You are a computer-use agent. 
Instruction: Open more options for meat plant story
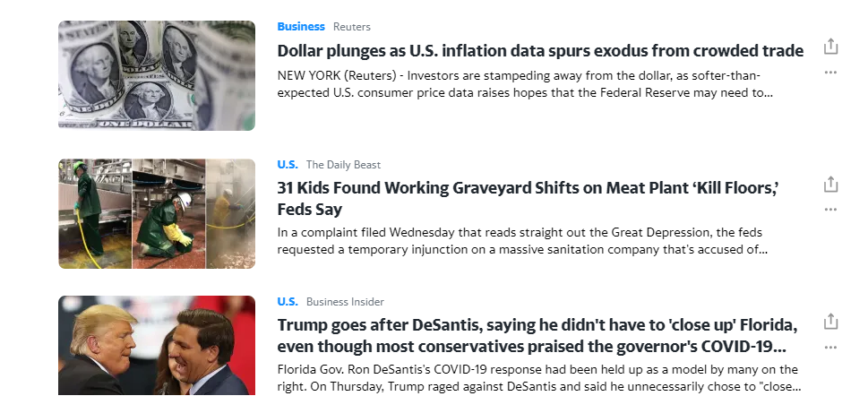pyautogui.click(x=830, y=210)
